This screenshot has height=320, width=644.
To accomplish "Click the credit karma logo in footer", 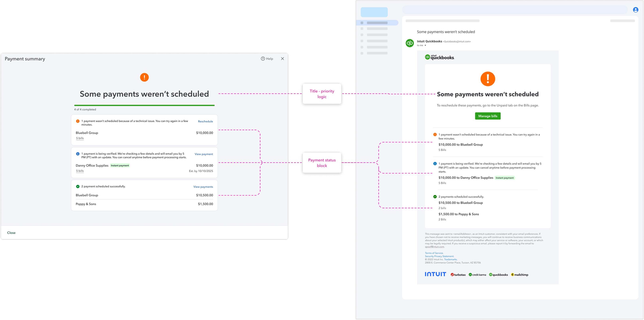I will click(477, 275).
